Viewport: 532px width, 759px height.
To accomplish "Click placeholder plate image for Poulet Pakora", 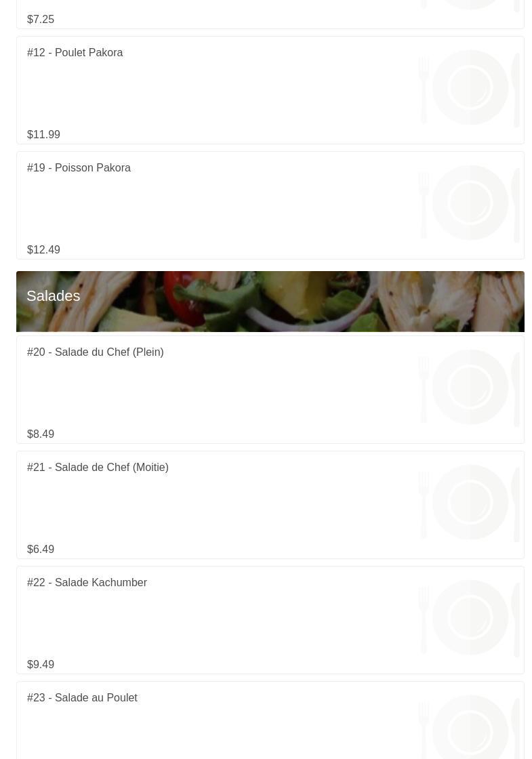I will click(470, 87).
